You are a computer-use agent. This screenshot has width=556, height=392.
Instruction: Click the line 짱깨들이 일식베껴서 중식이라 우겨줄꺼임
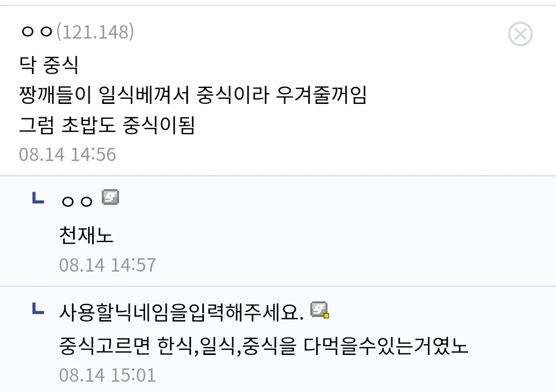193,95
